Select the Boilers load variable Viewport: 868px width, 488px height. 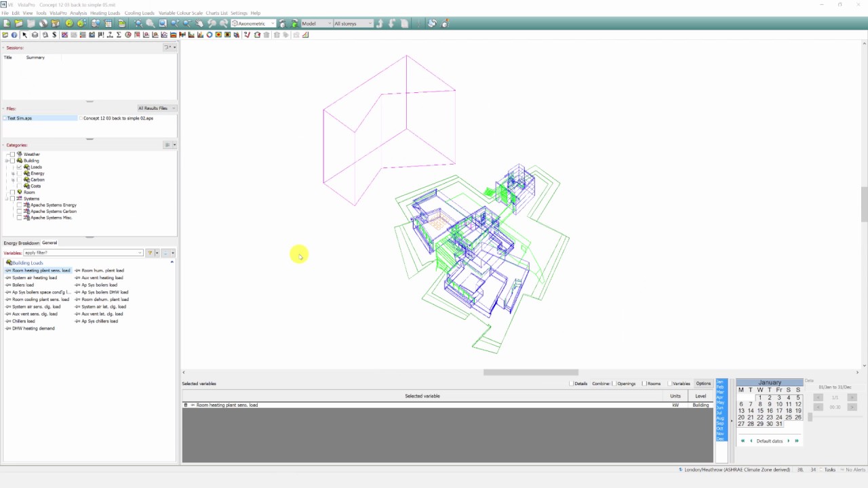coord(23,285)
